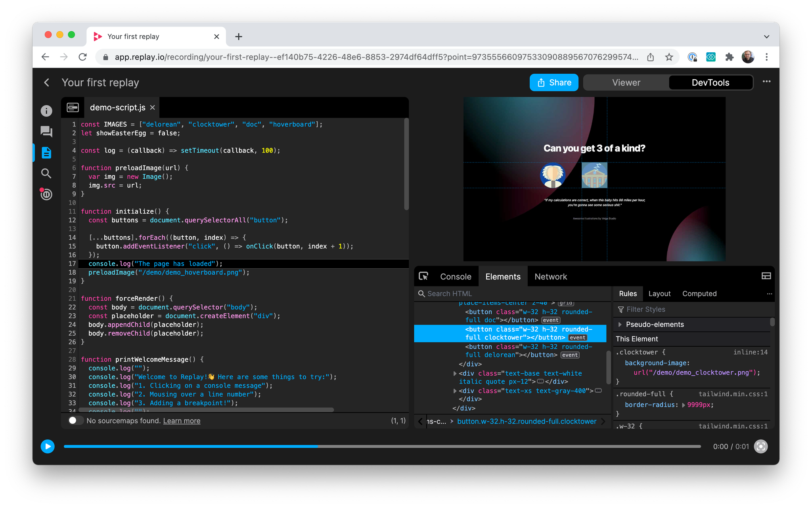Open the Console tab

coord(456,277)
